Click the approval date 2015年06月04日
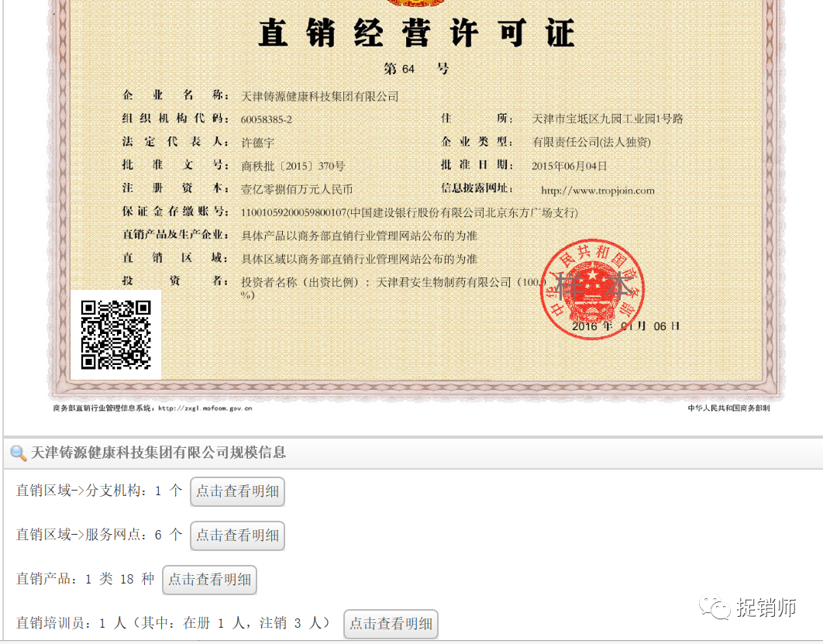This screenshot has width=823, height=644. pyautogui.click(x=570, y=166)
